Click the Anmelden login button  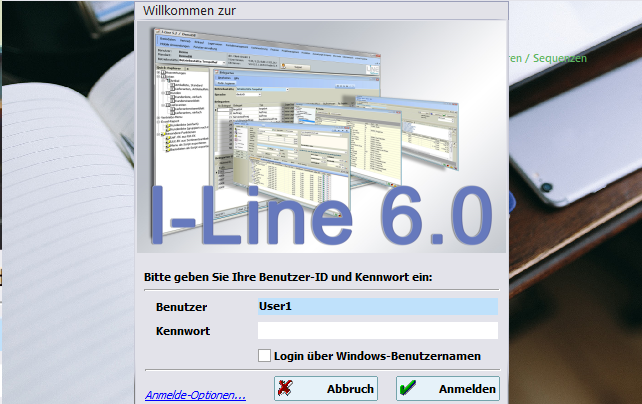448,388
